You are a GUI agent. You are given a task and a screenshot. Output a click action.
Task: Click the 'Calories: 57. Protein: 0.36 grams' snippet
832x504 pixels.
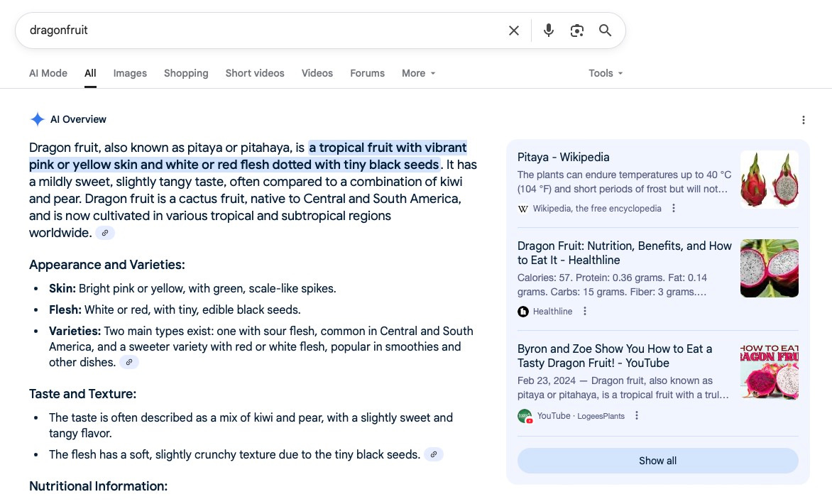612,285
